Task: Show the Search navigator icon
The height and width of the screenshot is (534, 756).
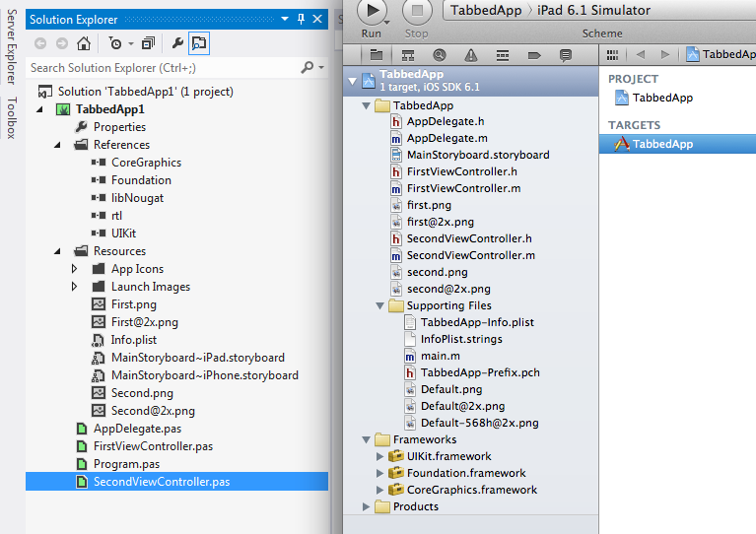Action: pos(440,55)
